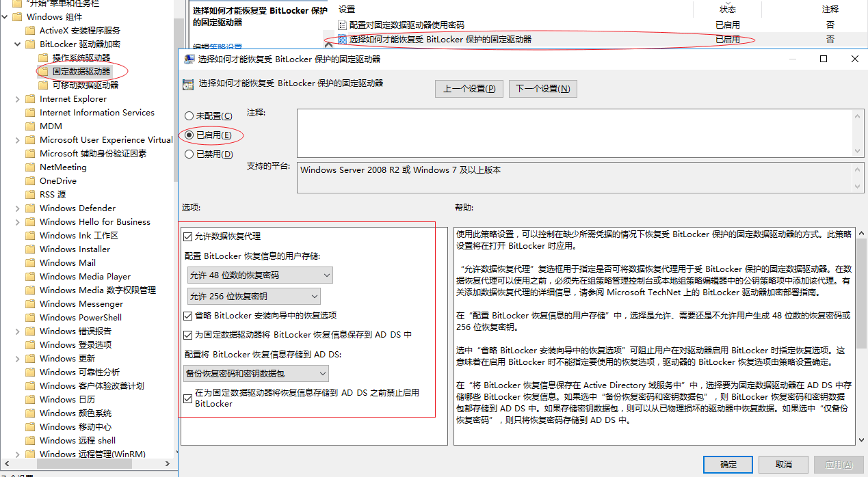Click the 上一个设置(P) button
This screenshot has height=477, width=868.
tap(469, 88)
